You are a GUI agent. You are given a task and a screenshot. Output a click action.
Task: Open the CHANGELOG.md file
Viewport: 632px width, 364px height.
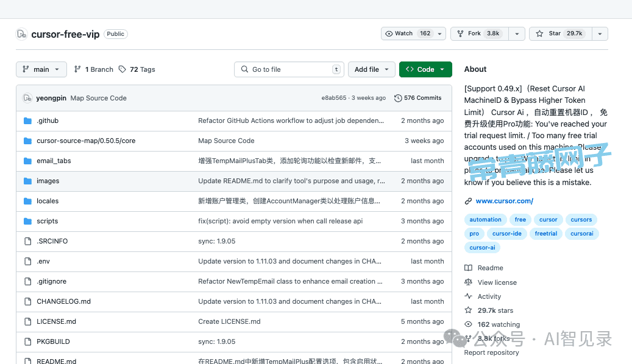(x=63, y=301)
